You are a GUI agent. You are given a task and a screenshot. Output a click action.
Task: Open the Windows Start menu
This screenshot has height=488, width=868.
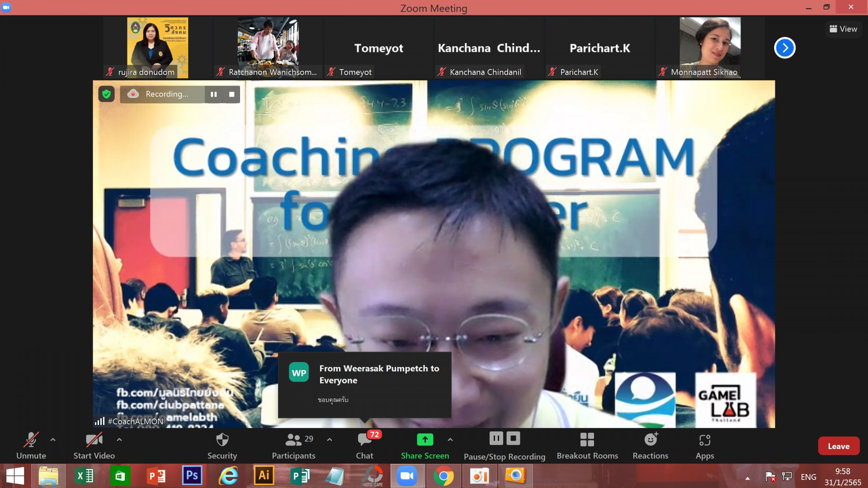[15, 476]
